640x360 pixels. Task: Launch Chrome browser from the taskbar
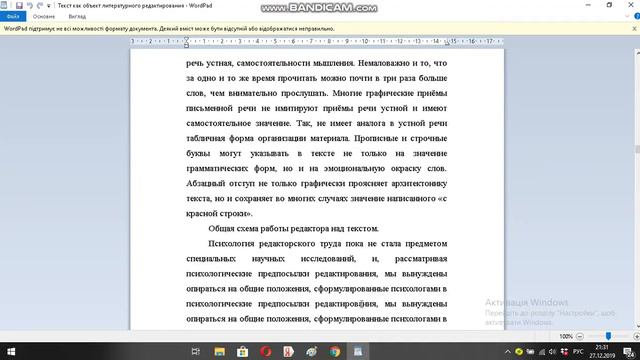[335, 351]
